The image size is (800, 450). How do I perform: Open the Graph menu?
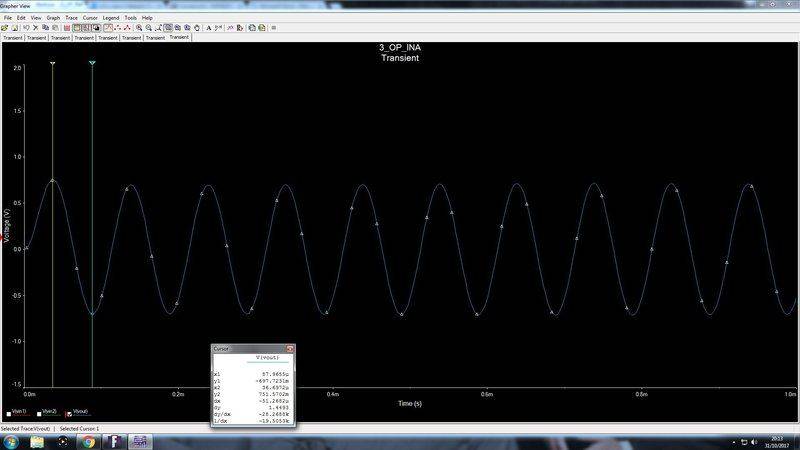(x=53, y=18)
